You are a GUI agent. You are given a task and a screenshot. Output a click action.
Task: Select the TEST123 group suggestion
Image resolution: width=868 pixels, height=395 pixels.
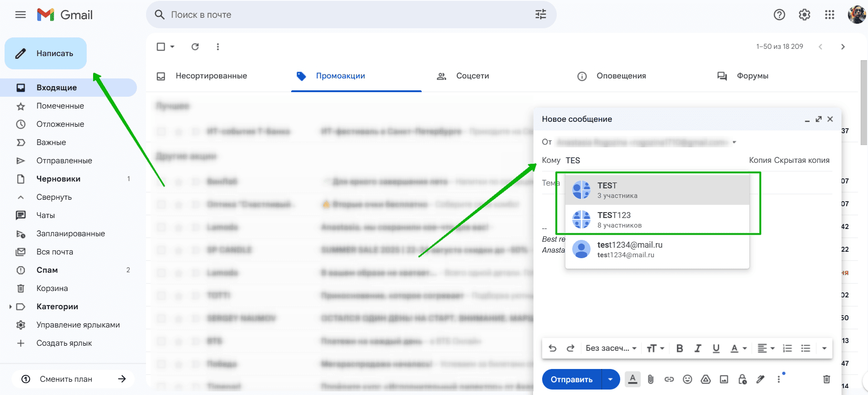657,219
